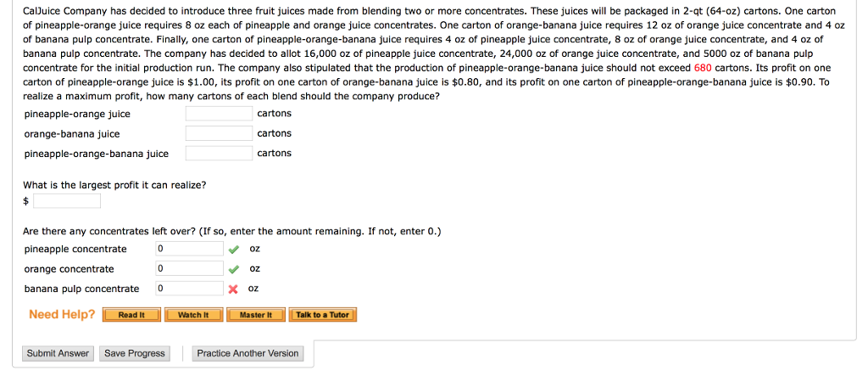868x376 pixels.
Task: Click the red 680 value in the problem
Action: click(703, 68)
